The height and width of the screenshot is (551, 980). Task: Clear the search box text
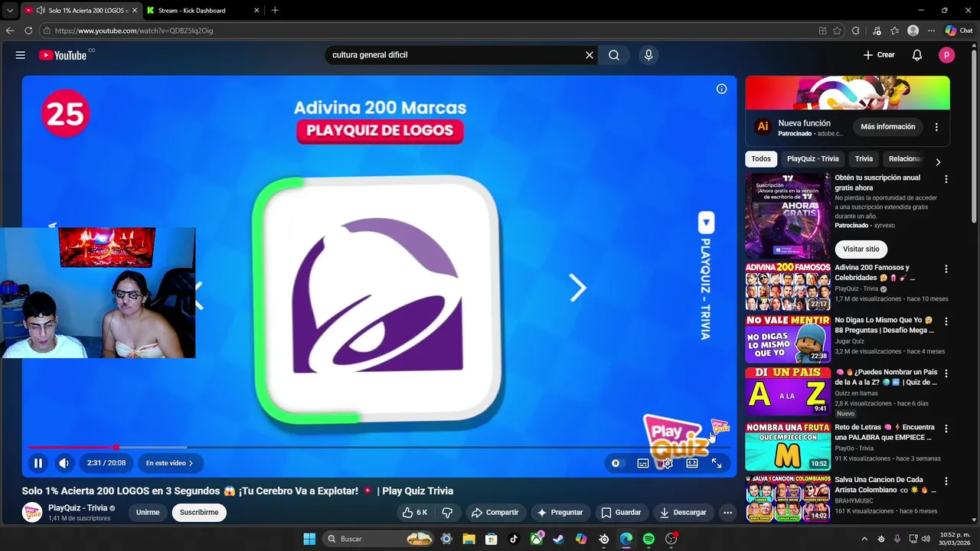[590, 55]
